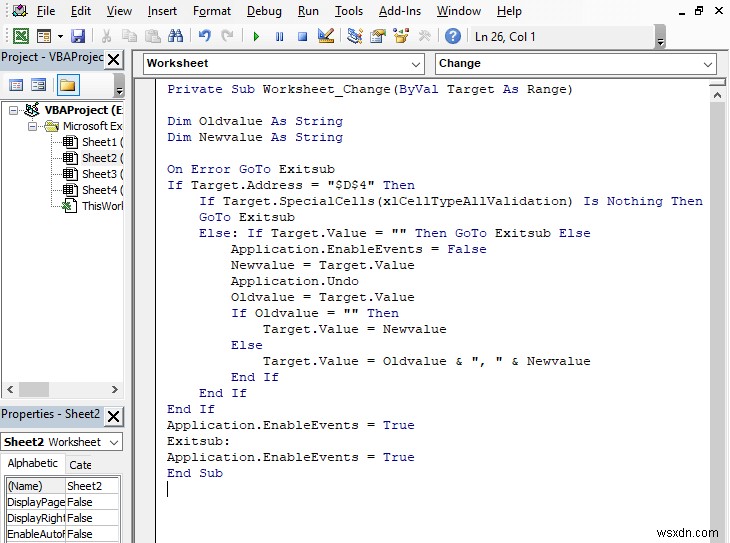Click the Cut scissors icon

106,36
